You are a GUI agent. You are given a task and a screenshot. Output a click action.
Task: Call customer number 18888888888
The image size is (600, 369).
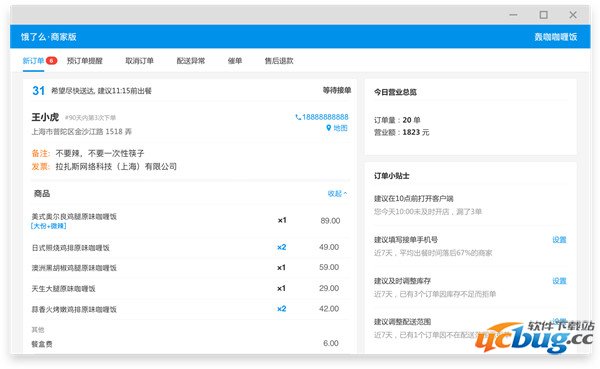[x=325, y=117]
